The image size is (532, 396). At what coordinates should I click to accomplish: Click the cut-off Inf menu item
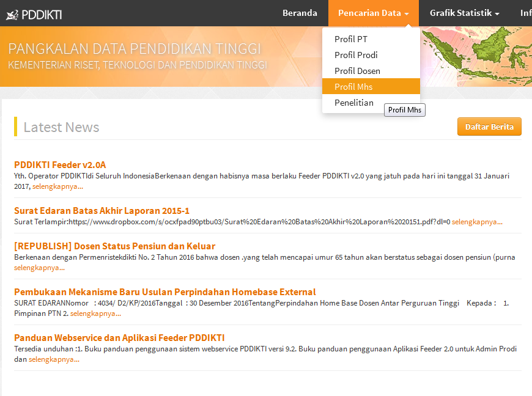(526, 13)
